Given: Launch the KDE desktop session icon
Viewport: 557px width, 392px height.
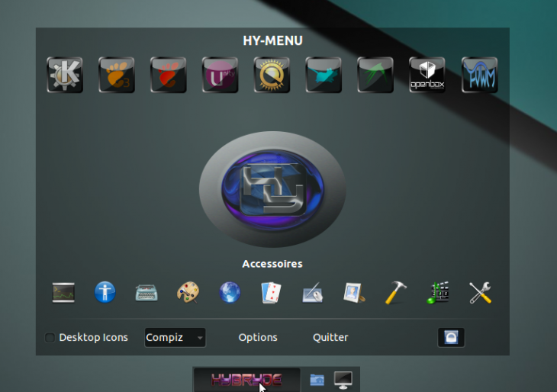Looking at the screenshot, I should [x=65, y=75].
